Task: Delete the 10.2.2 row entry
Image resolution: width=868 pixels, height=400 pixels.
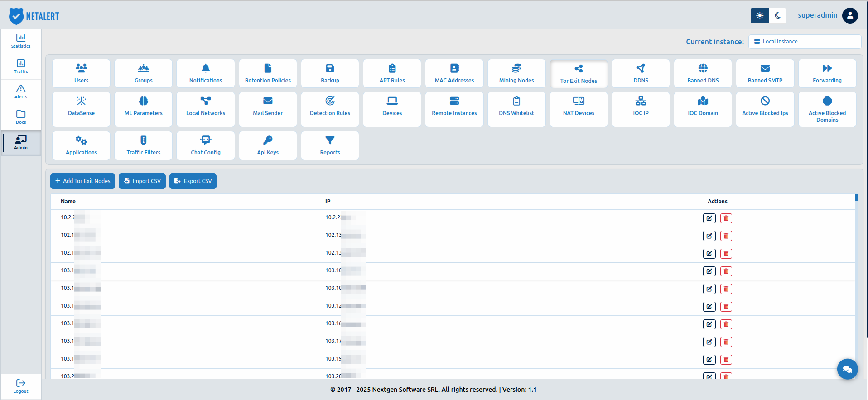Action: point(726,218)
